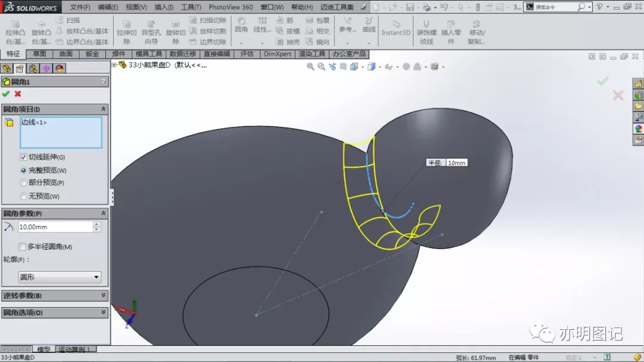Toggle Tangent propagation (切线延伸) checkbox

point(23,157)
